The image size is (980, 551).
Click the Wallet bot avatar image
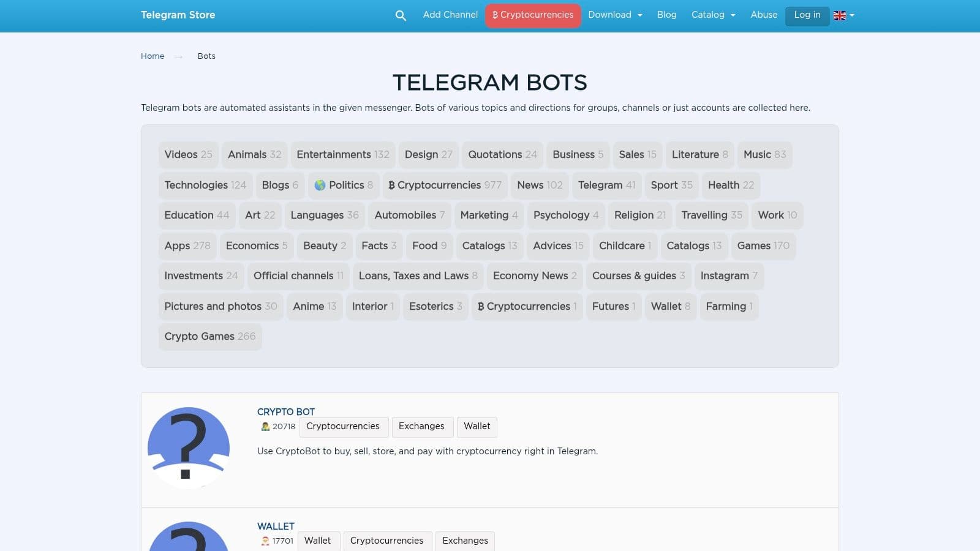click(x=189, y=538)
